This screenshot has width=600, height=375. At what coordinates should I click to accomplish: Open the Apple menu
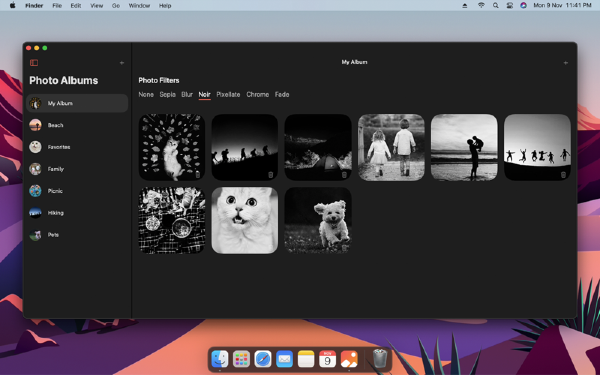tap(13, 5)
